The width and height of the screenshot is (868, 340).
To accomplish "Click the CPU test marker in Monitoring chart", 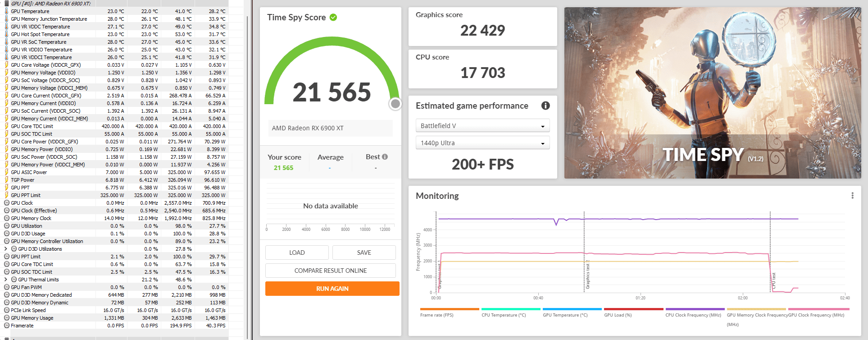I will 773,280.
